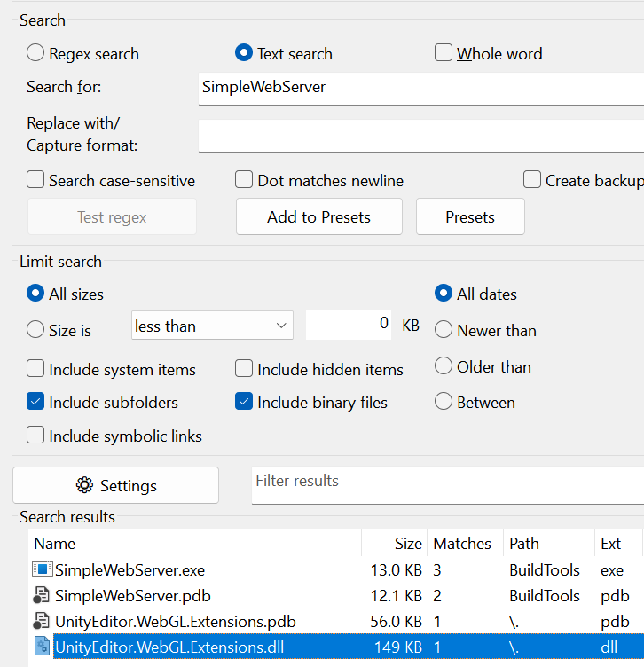This screenshot has width=644, height=667.
Task: Click the Search for input field
Action: 421,88
